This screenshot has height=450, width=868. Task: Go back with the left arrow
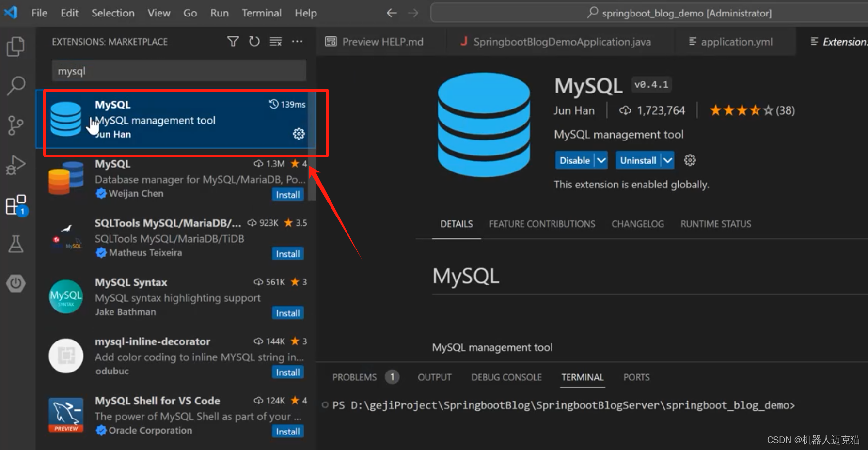[x=392, y=13]
